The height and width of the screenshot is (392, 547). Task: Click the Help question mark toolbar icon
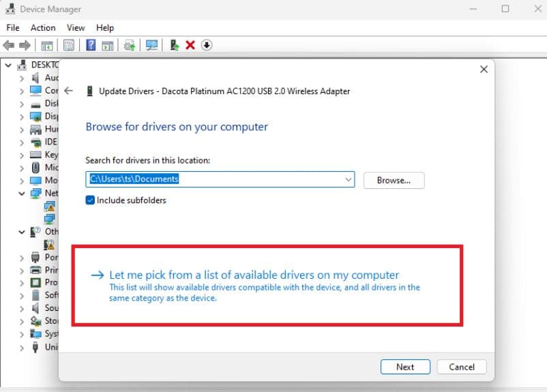pyautogui.click(x=90, y=45)
